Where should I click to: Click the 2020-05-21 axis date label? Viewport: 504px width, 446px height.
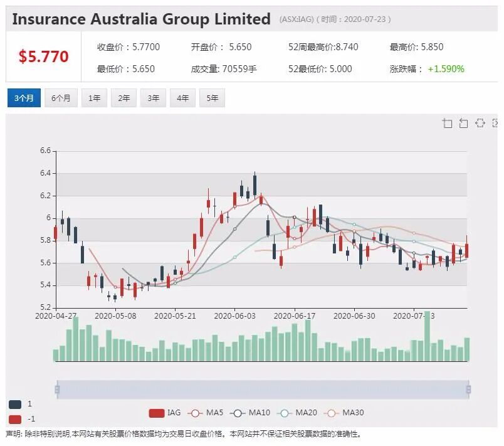[x=175, y=316]
